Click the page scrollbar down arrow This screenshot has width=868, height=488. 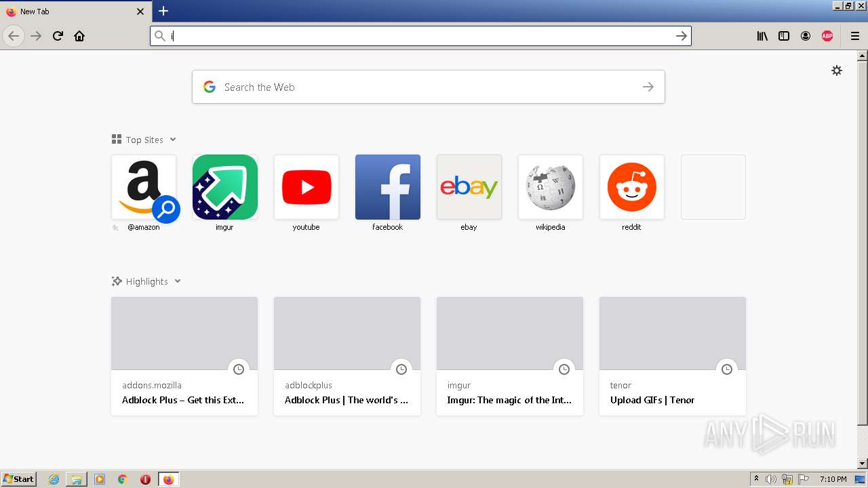863,464
